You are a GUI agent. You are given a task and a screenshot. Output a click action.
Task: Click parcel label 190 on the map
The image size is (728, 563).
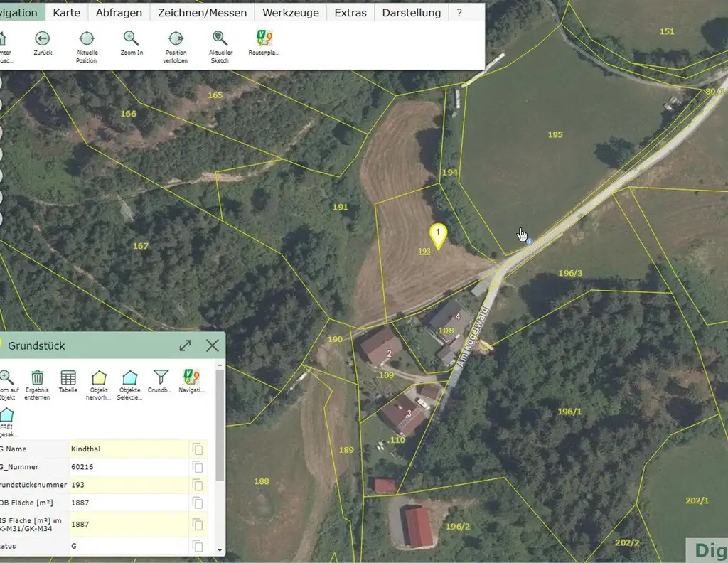[x=336, y=339]
